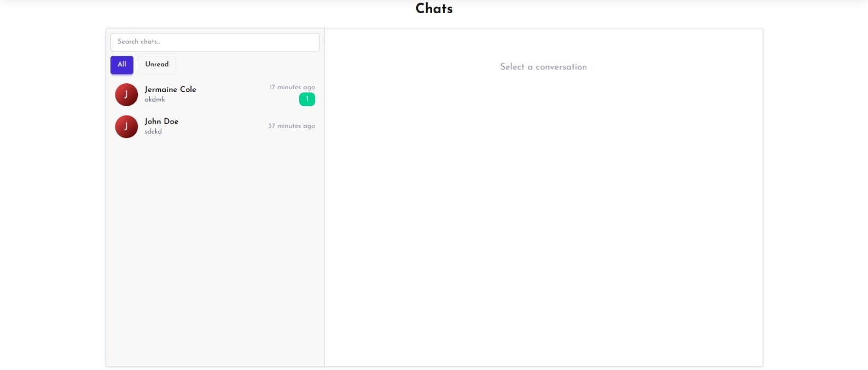Click the "Select a conversation" placeholder text
This screenshot has height=370, width=868.
544,67
